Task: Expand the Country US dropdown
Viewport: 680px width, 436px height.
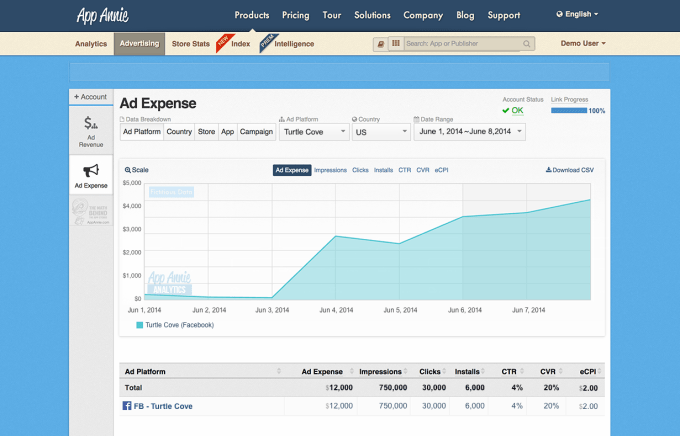Action: pyautogui.click(x=380, y=131)
